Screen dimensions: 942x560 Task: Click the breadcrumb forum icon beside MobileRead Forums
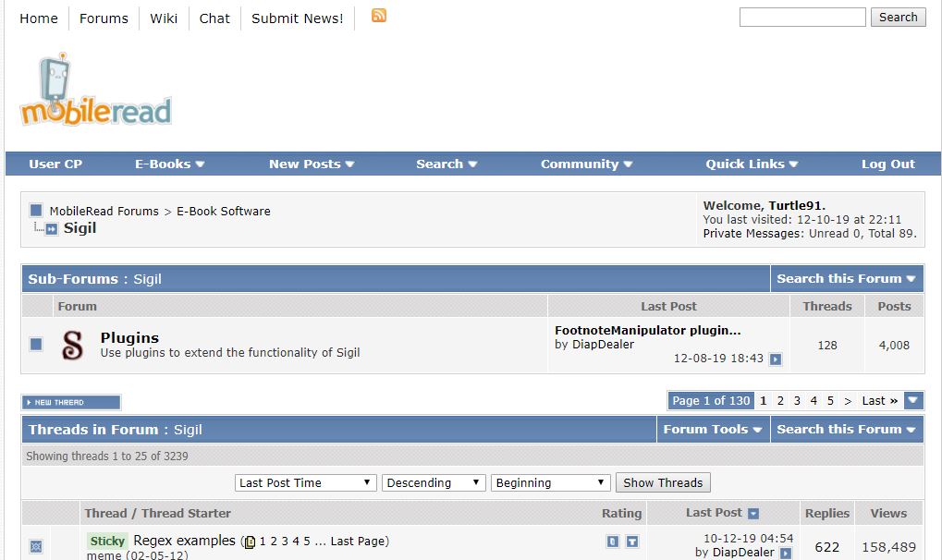pos(36,211)
